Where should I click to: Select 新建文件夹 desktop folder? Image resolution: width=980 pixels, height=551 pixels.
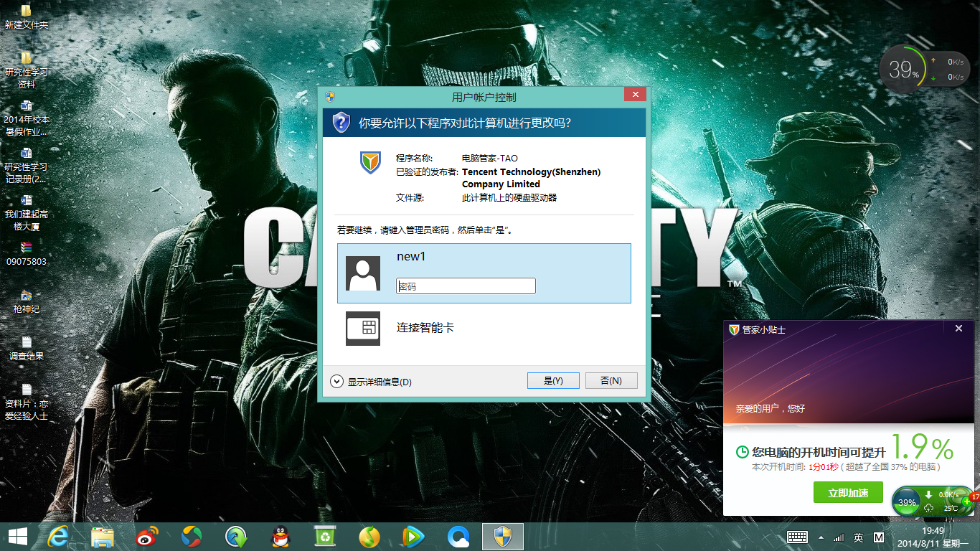coord(27,17)
